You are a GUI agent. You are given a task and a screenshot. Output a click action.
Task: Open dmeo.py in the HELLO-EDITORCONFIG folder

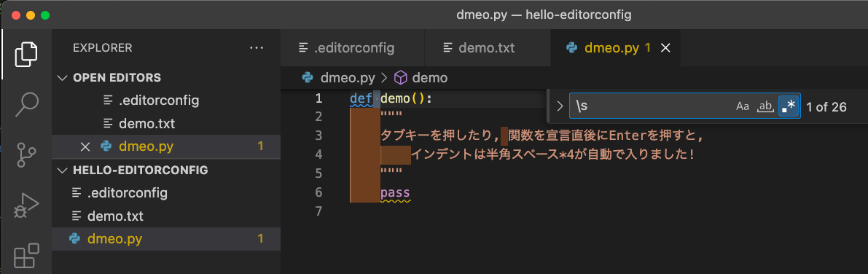click(x=166, y=239)
